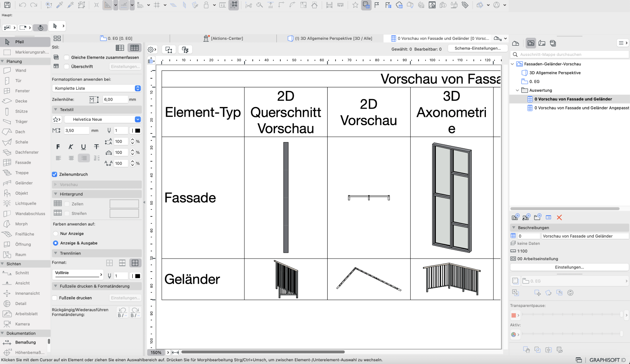Apply underline text formatting U

click(83, 147)
